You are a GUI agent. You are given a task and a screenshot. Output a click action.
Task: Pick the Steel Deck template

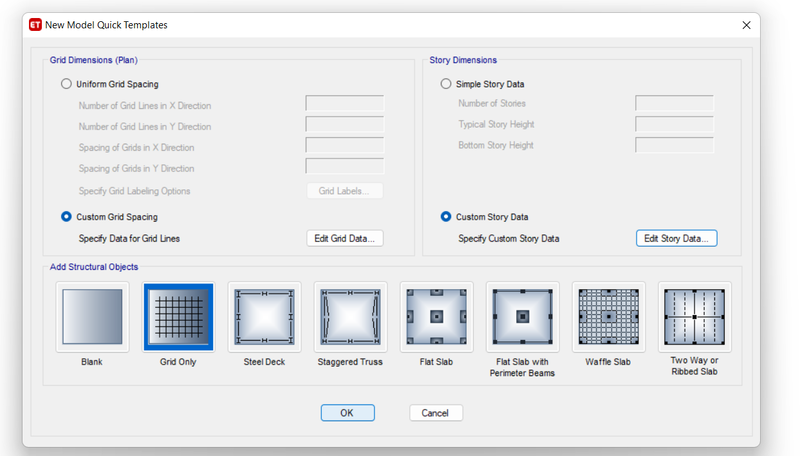[x=264, y=317]
